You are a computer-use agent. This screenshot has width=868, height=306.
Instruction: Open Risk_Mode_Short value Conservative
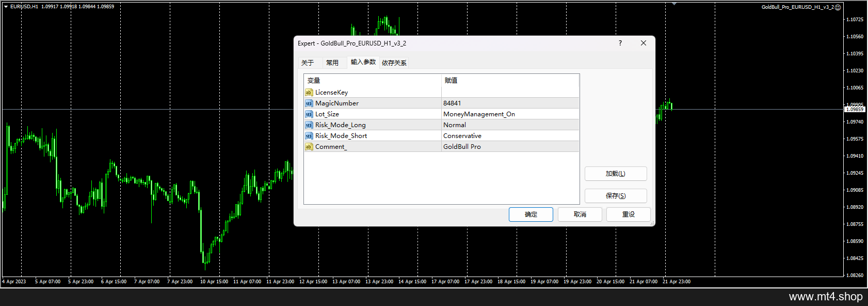pyautogui.click(x=510, y=136)
